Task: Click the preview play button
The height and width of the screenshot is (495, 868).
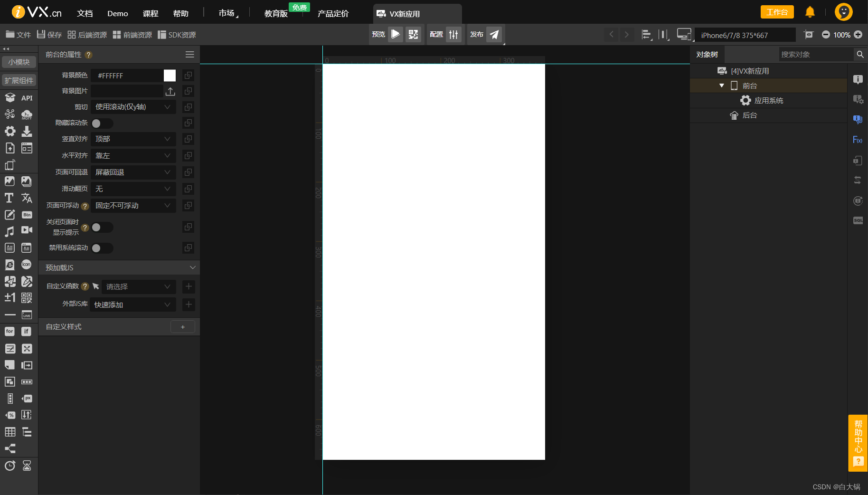Action: [x=395, y=34]
